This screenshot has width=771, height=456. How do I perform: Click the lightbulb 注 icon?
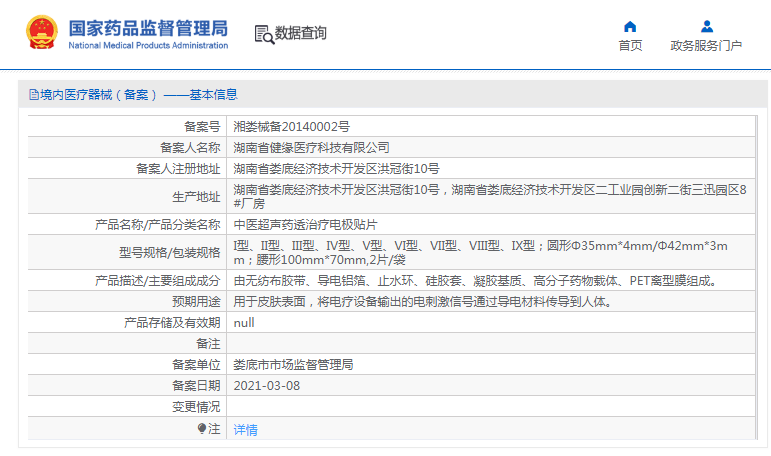click(x=202, y=428)
